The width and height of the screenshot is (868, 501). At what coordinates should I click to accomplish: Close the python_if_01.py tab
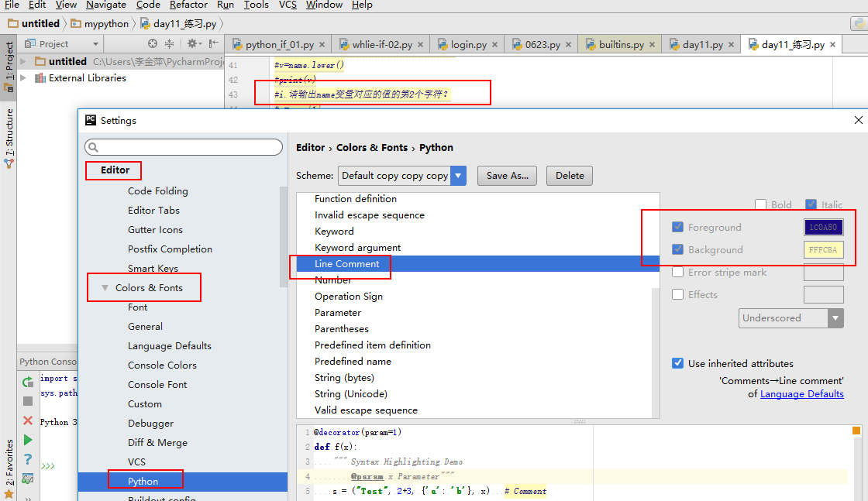point(322,45)
